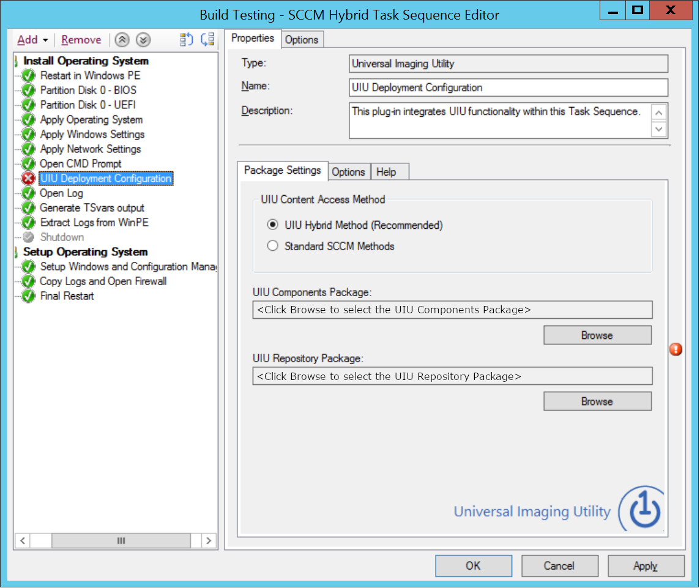The image size is (700, 588).
Task: Click the green check icon for Extract Logs from WinPE
Action: click(29, 222)
